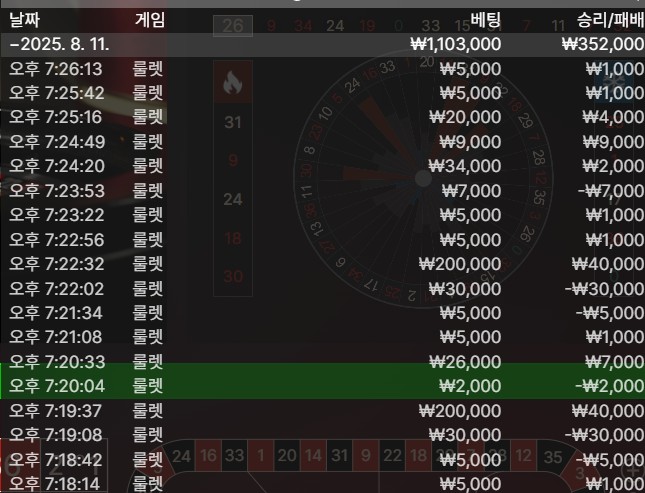Viewport: 645px width, 493px height.
Task: Click the total win amount ₩352,000
Action: point(602,44)
